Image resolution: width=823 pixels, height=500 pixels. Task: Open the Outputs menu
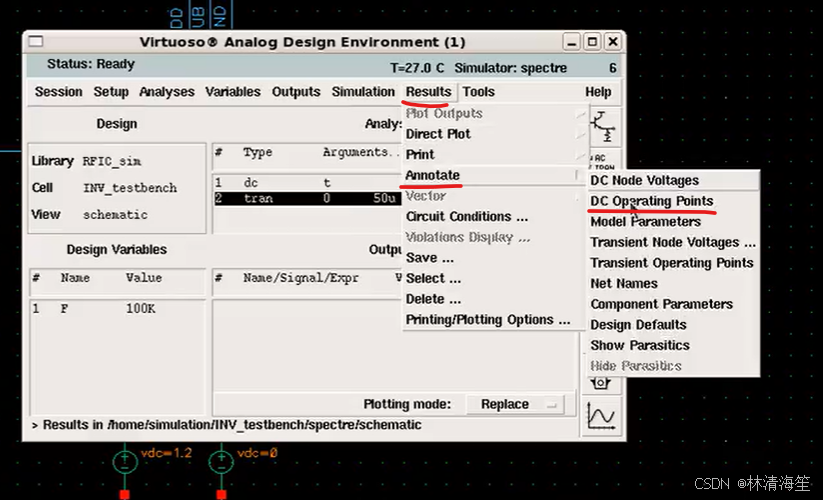click(296, 92)
